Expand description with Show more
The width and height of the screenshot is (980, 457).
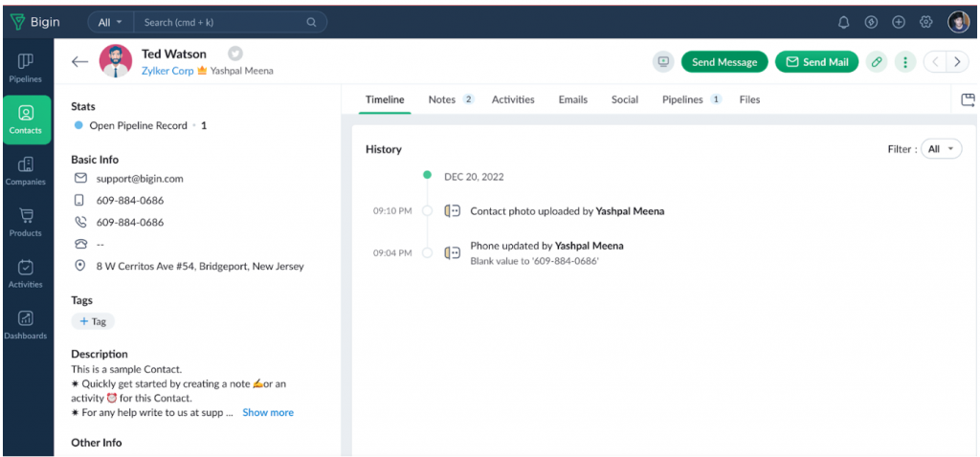tap(268, 413)
